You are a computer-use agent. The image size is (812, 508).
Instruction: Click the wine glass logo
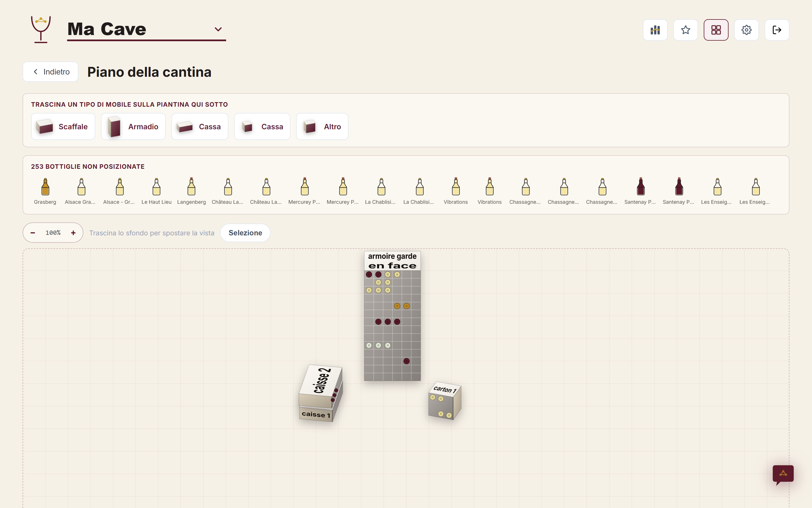pyautogui.click(x=41, y=29)
